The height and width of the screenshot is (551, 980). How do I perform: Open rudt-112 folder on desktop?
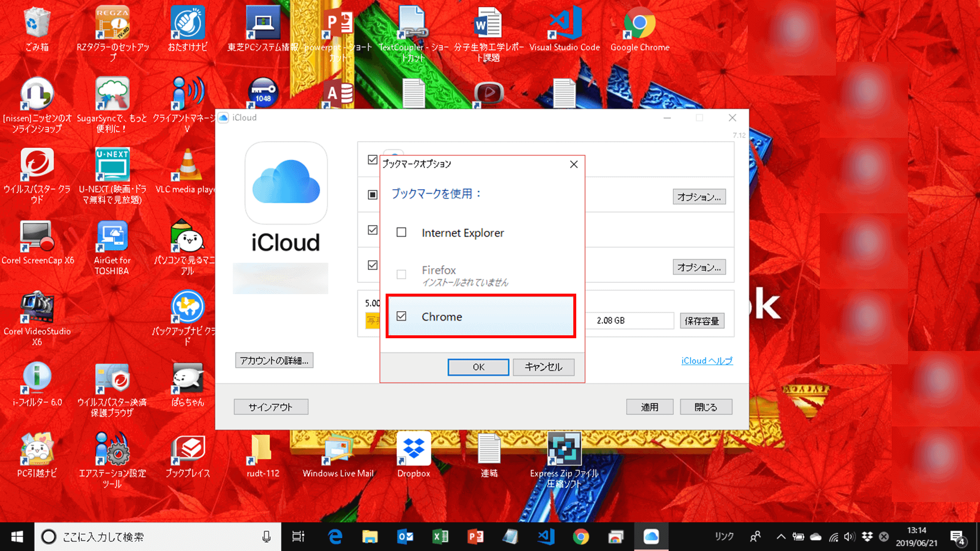pyautogui.click(x=263, y=456)
